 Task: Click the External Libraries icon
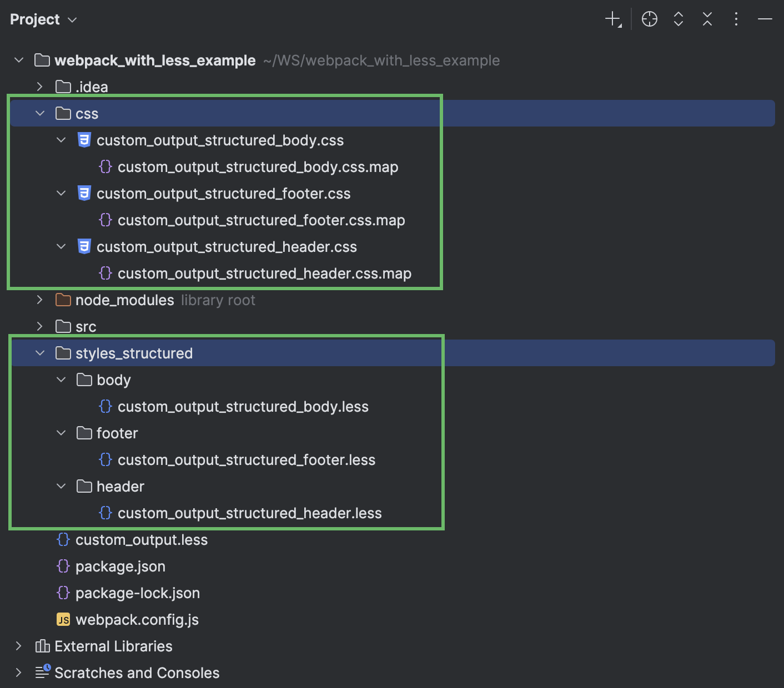[x=42, y=646]
